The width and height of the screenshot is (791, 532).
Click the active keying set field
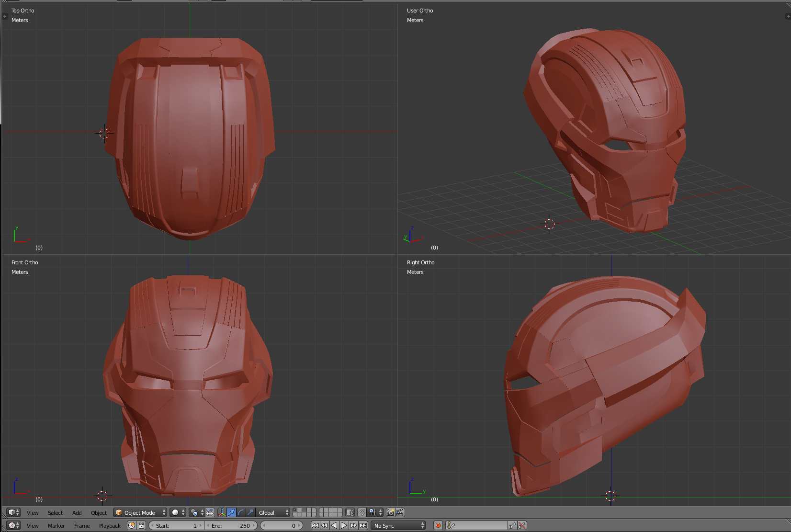[476, 525]
